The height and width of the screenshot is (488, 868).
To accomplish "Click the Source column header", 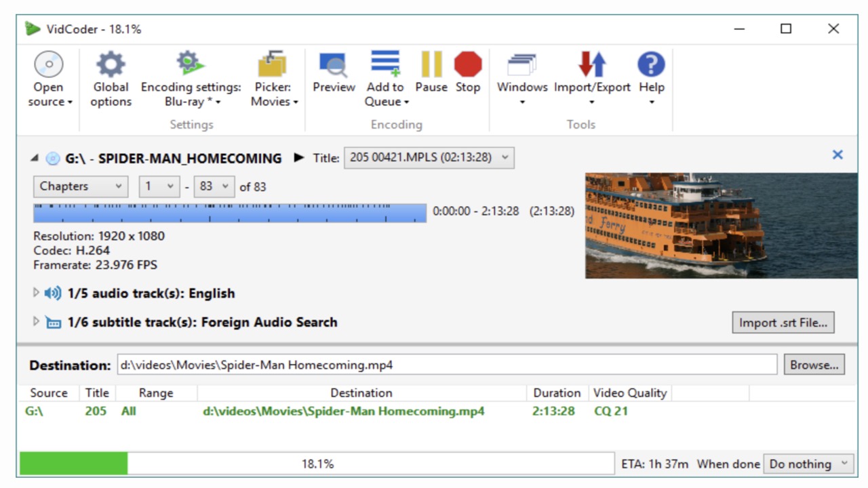I will point(49,393).
